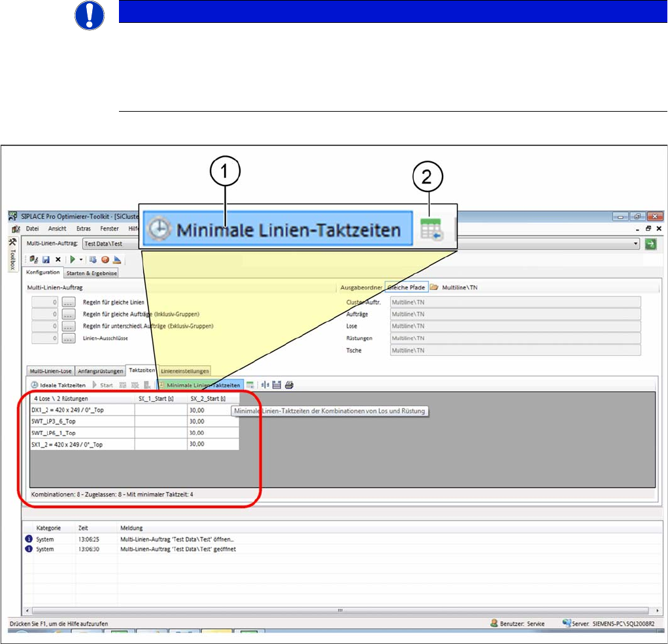Click count field for Regeln für gleiche Linien
This screenshot has height=644, width=668.
[44, 302]
